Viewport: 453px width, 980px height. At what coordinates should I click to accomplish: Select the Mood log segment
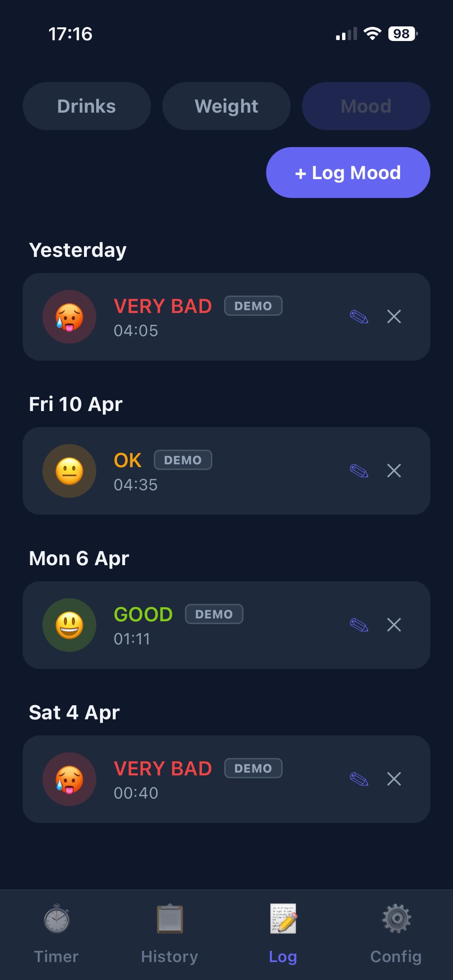(366, 106)
